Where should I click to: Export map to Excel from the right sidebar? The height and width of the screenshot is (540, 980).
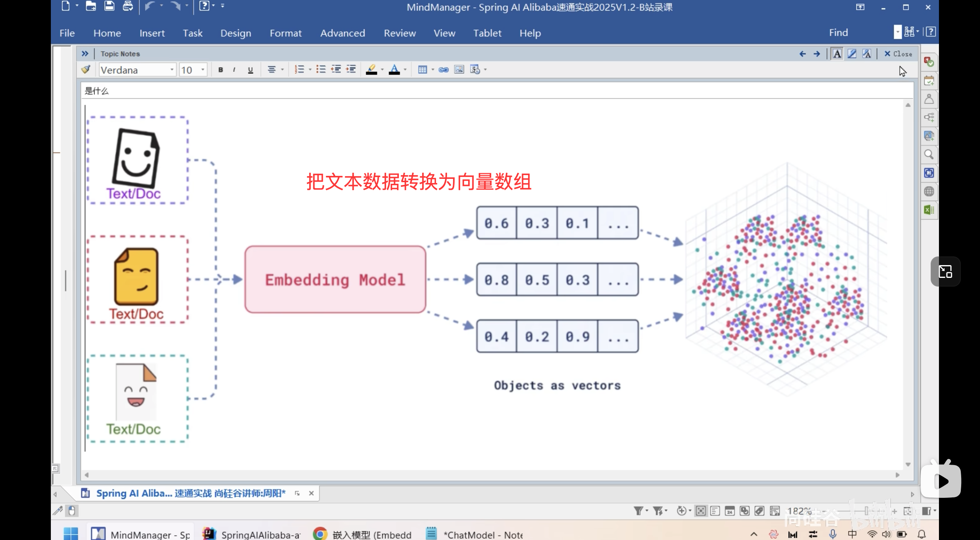pyautogui.click(x=930, y=209)
